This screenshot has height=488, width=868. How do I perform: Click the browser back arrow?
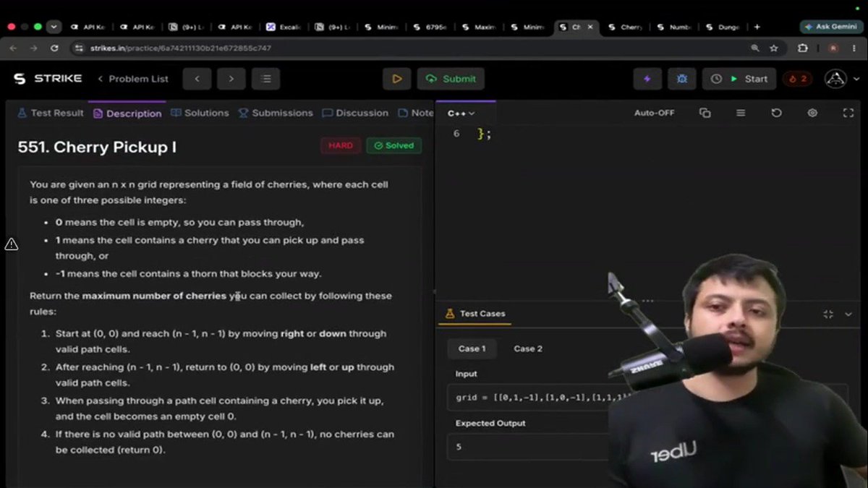[12, 48]
